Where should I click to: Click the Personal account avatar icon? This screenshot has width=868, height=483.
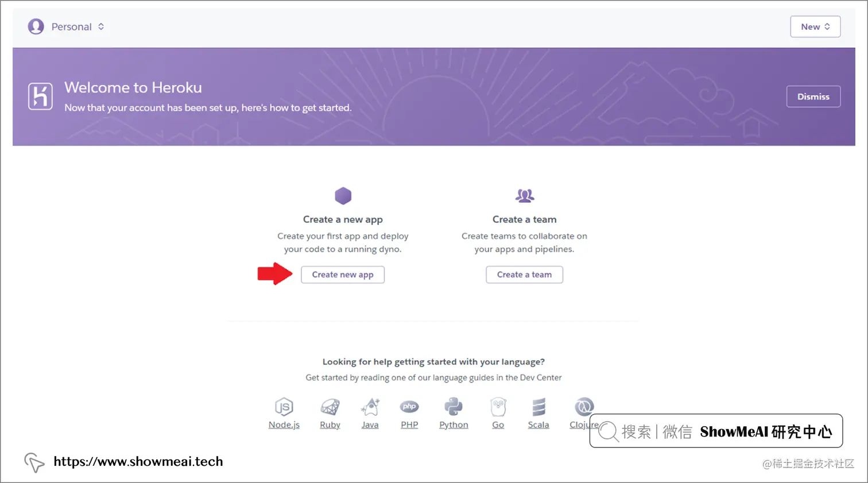point(36,26)
